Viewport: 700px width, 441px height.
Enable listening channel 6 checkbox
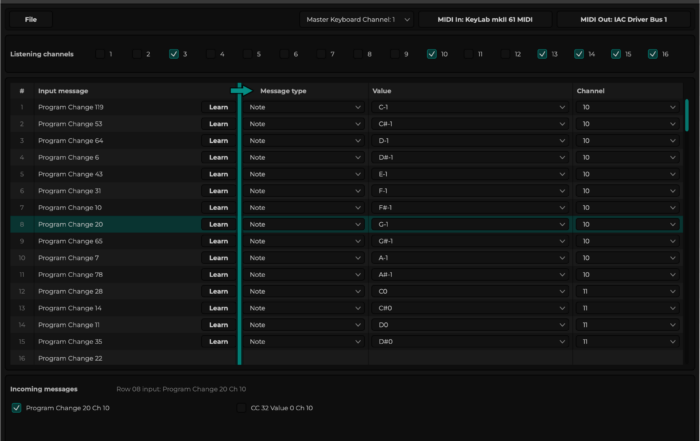284,54
